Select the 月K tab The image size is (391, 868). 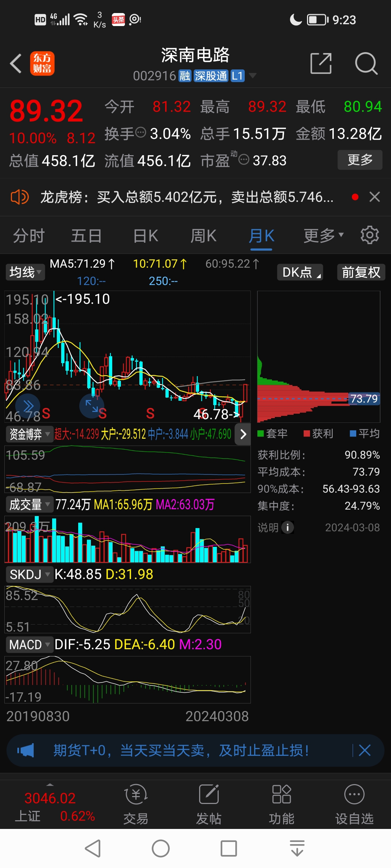(x=261, y=236)
